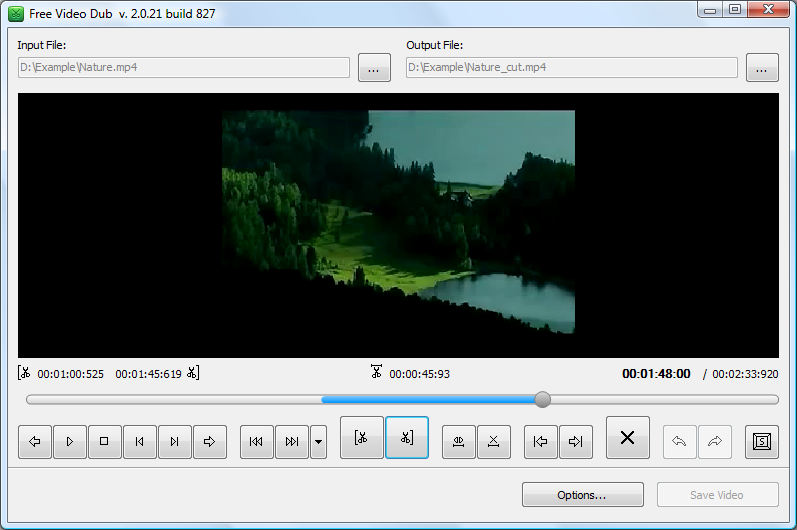
Task: Go to selection start marker
Action: pos(540,442)
